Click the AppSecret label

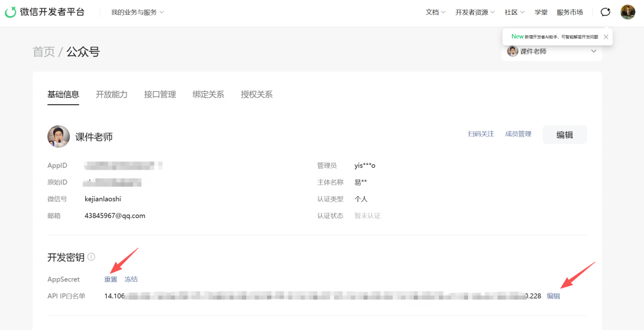[63, 279]
